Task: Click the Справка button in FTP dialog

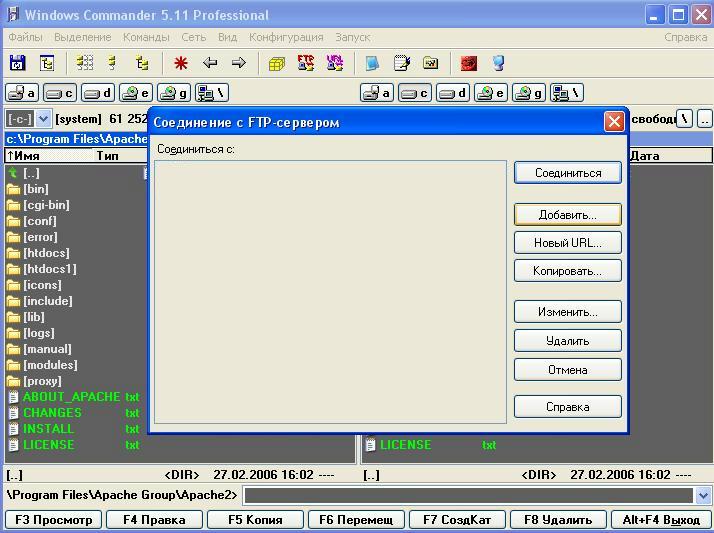Action: coord(568,407)
